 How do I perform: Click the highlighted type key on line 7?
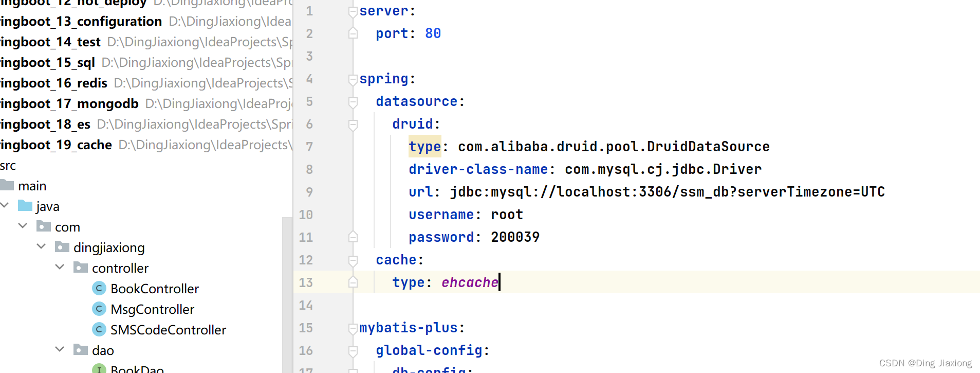click(x=425, y=147)
